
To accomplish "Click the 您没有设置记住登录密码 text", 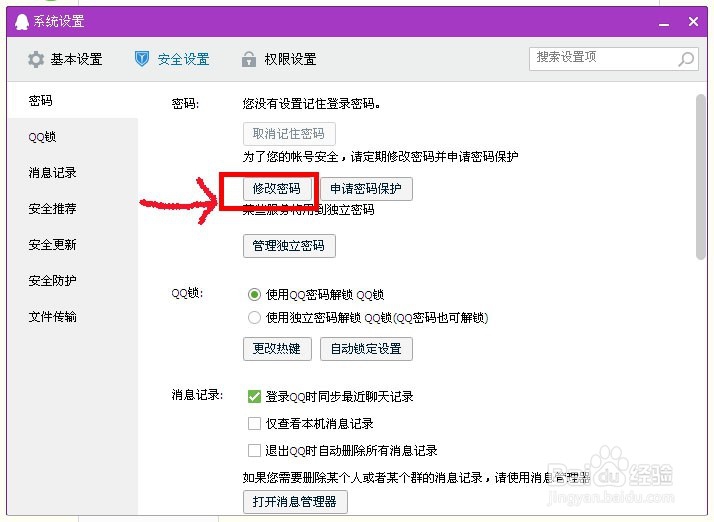I will (x=312, y=104).
